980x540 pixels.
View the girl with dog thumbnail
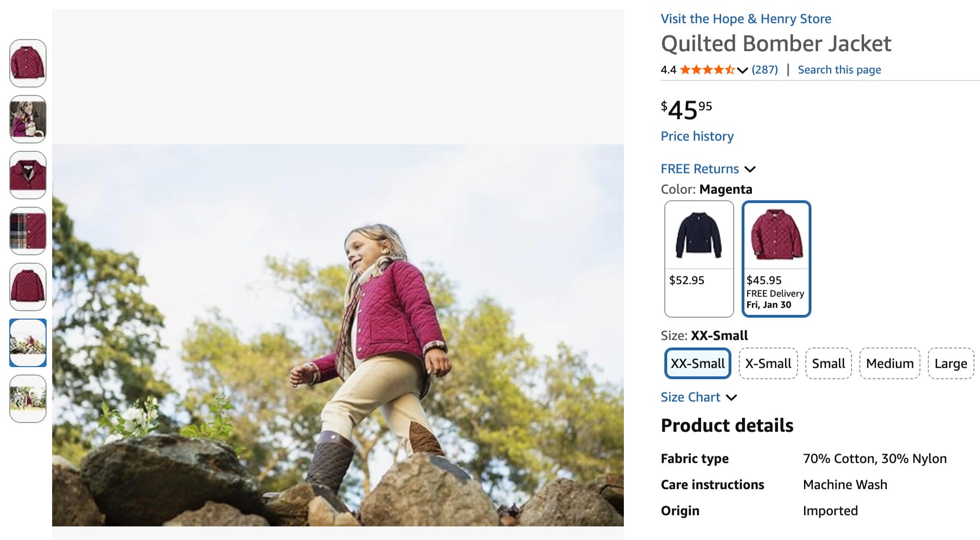(x=28, y=119)
